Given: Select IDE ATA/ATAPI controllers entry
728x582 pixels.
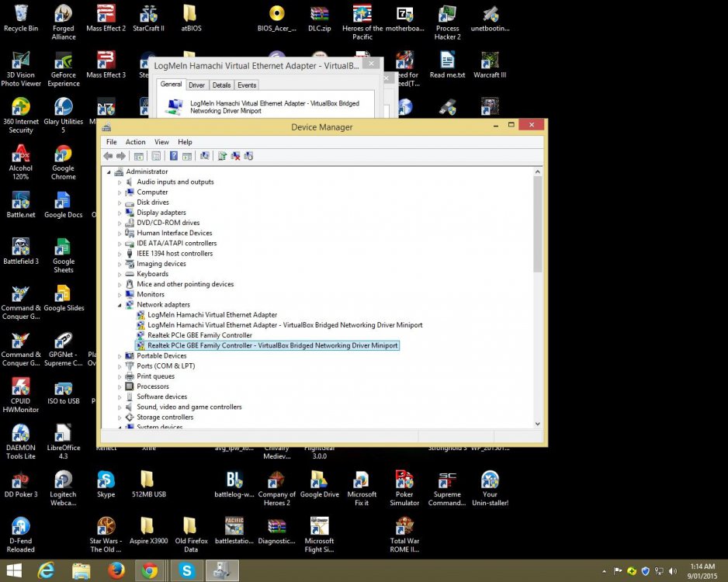Looking at the screenshot, I should click(176, 243).
